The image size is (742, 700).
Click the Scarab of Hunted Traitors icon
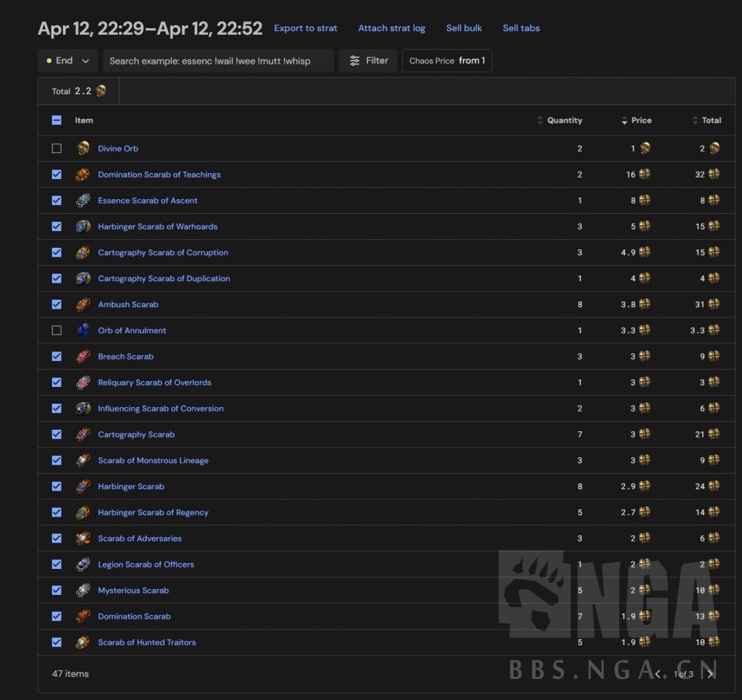tap(83, 643)
